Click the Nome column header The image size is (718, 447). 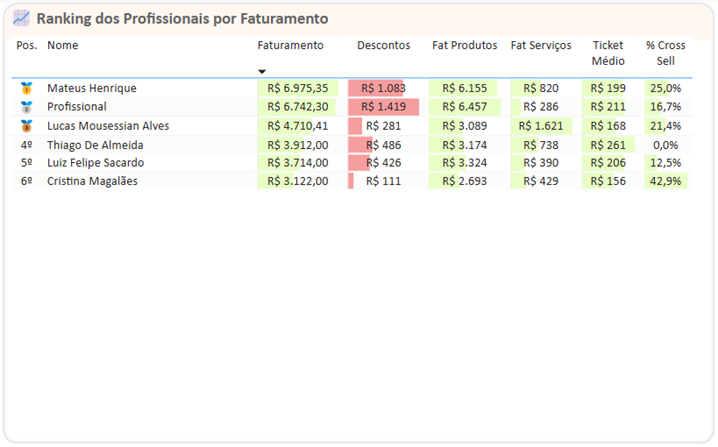coord(62,46)
